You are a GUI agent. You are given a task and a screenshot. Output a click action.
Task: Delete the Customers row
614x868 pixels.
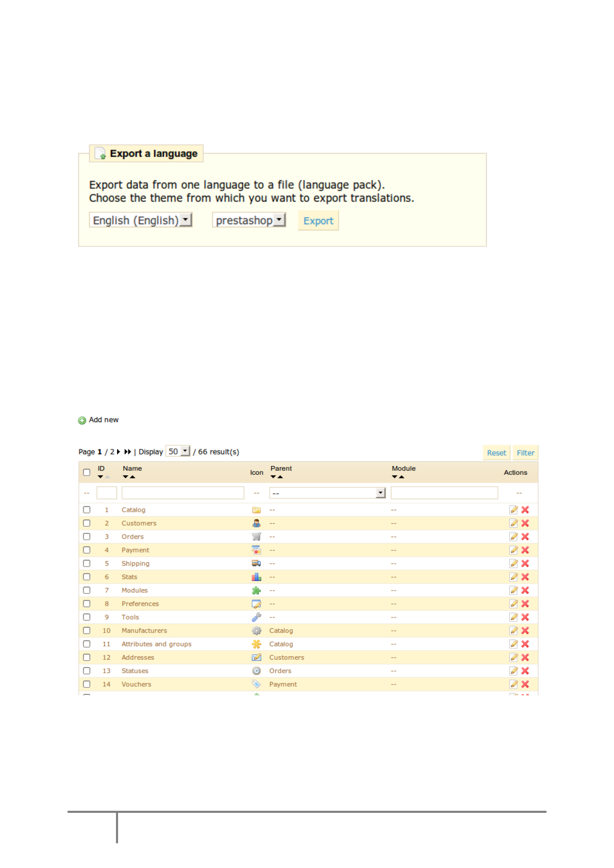[525, 523]
